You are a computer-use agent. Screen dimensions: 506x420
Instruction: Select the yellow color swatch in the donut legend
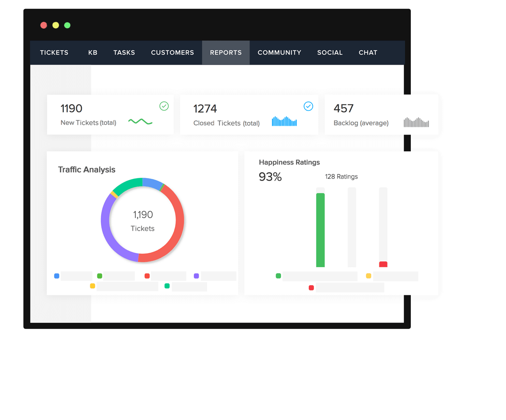pyautogui.click(x=92, y=286)
